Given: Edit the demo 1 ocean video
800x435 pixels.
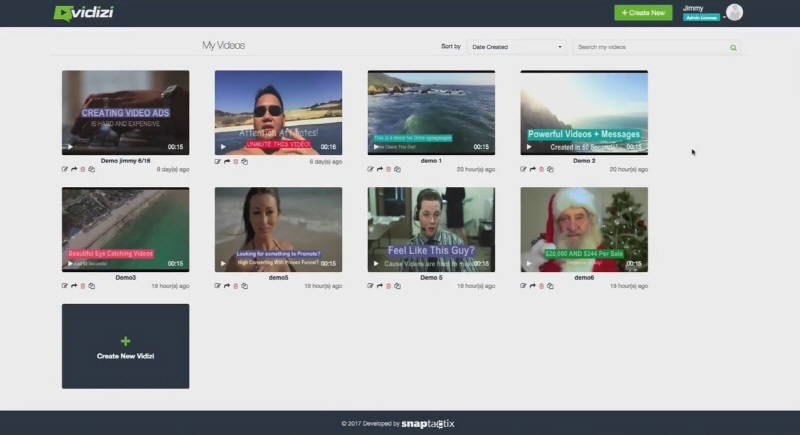Looking at the screenshot, I should pos(370,169).
